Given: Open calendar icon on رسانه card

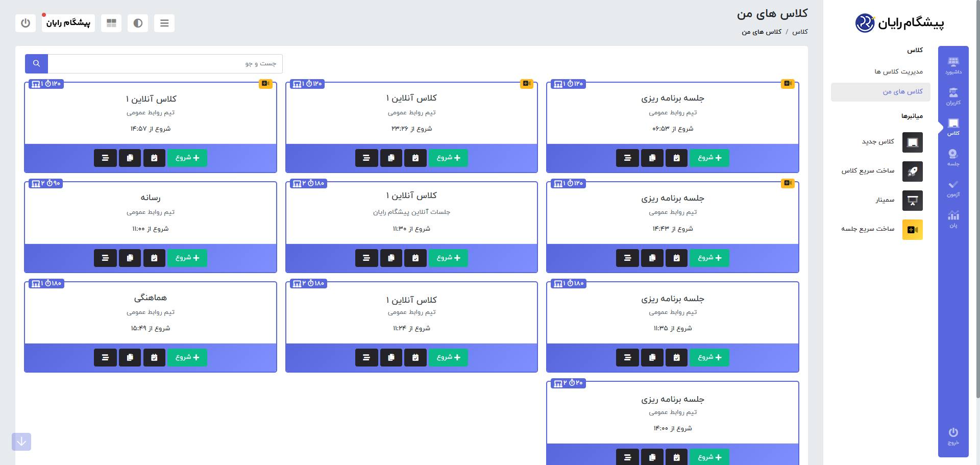Looking at the screenshot, I should 154,258.
